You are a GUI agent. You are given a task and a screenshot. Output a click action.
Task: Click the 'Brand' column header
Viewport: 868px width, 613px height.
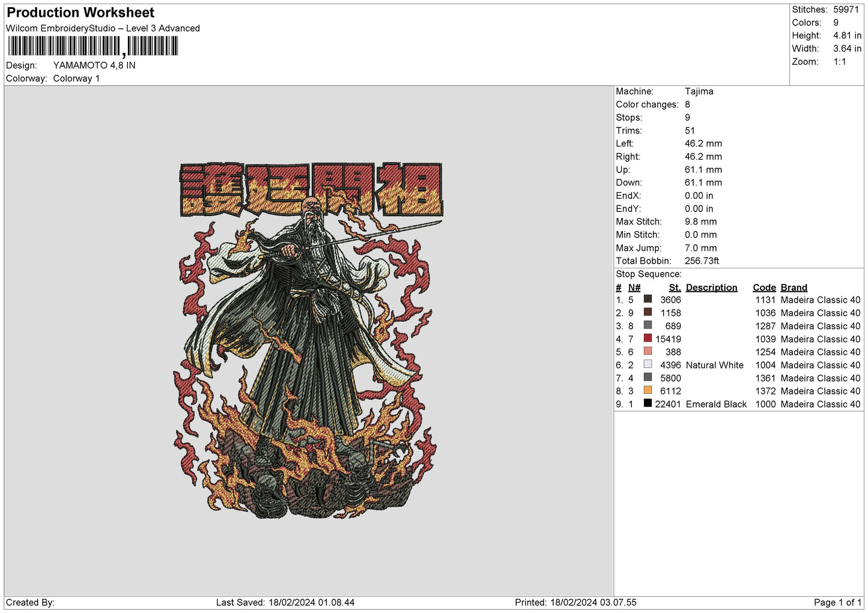tap(794, 288)
